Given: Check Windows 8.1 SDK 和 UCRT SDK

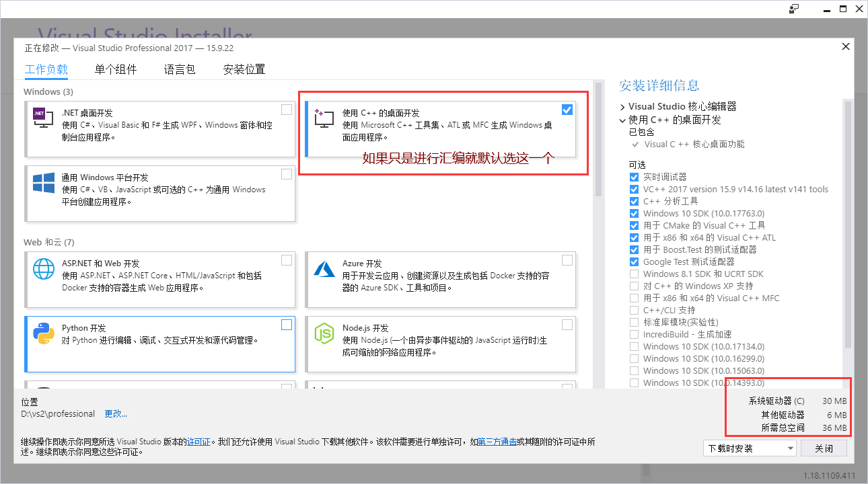Looking at the screenshot, I should [634, 274].
